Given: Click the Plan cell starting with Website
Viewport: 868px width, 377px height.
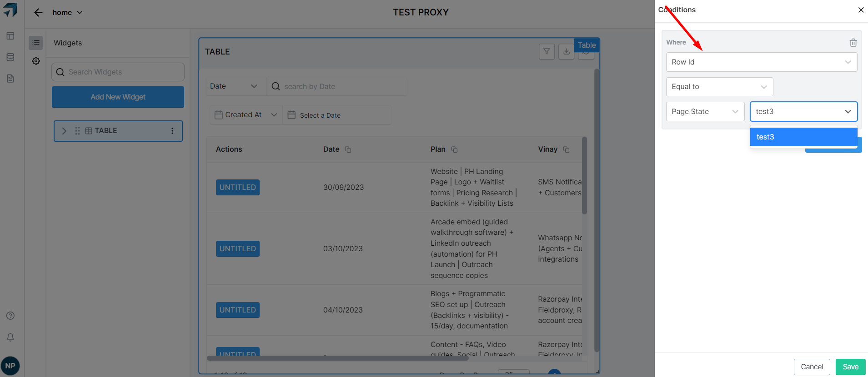Looking at the screenshot, I should click(474, 188).
